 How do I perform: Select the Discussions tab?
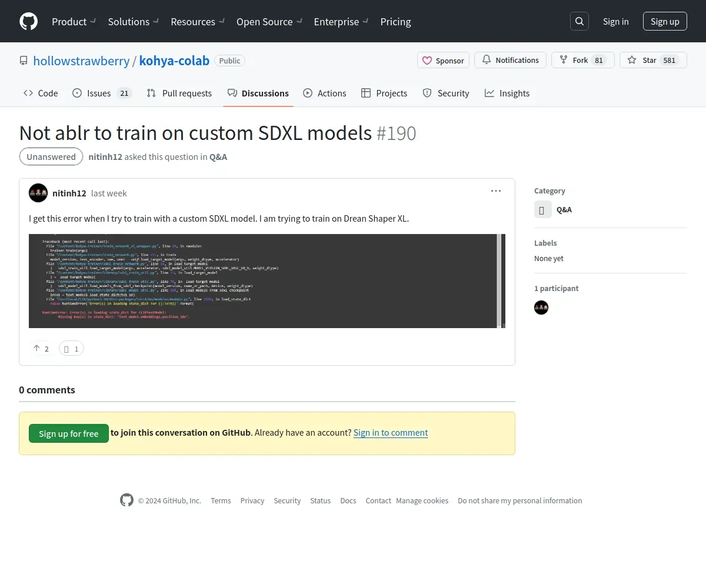(258, 93)
